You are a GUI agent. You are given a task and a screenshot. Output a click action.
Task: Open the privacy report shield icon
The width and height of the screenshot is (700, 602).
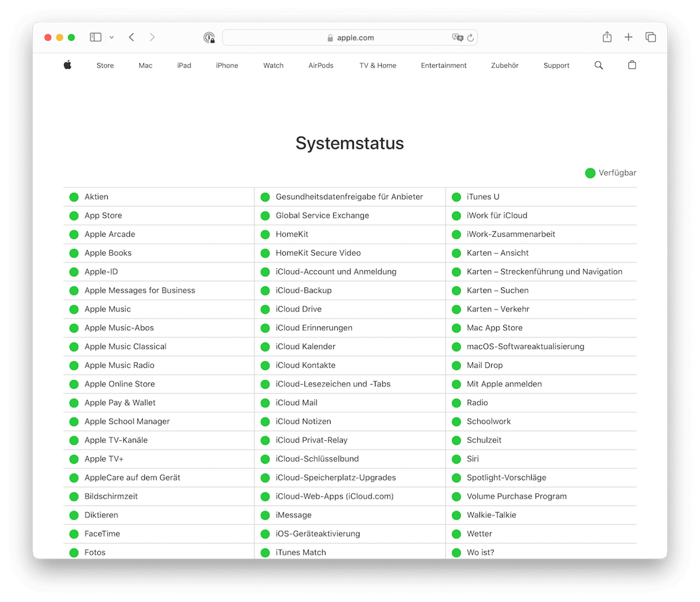point(209,37)
